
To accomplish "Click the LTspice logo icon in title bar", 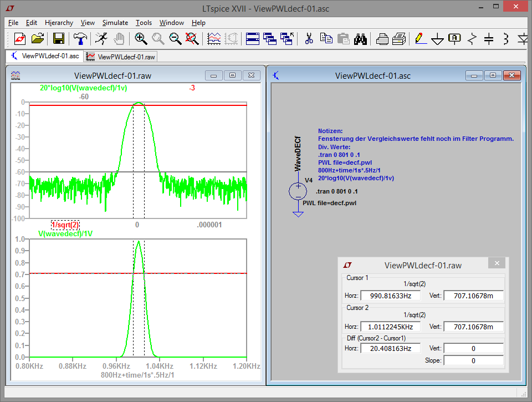I will click(10, 8).
